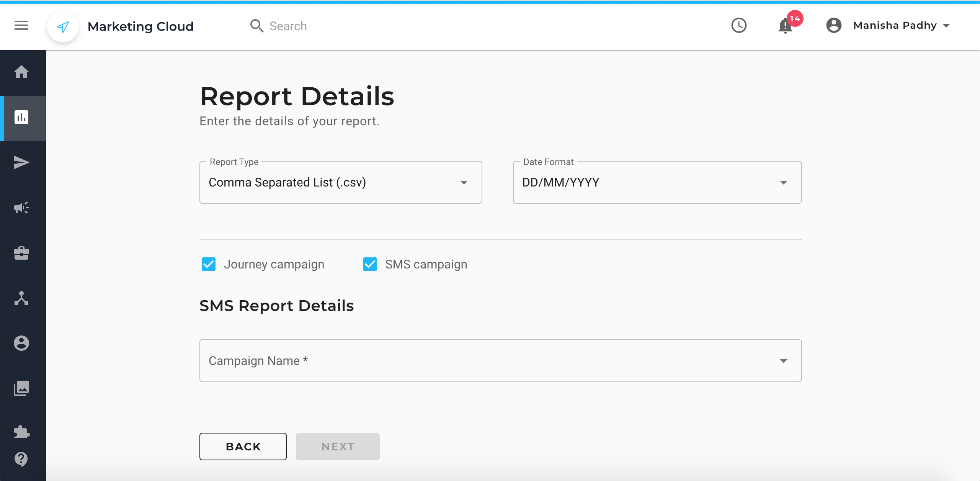Image resolution: width=980 pixels, height=481 pixels.
Task: Open the journey flow sidebar icon
Action: click(x=21, y=298)
